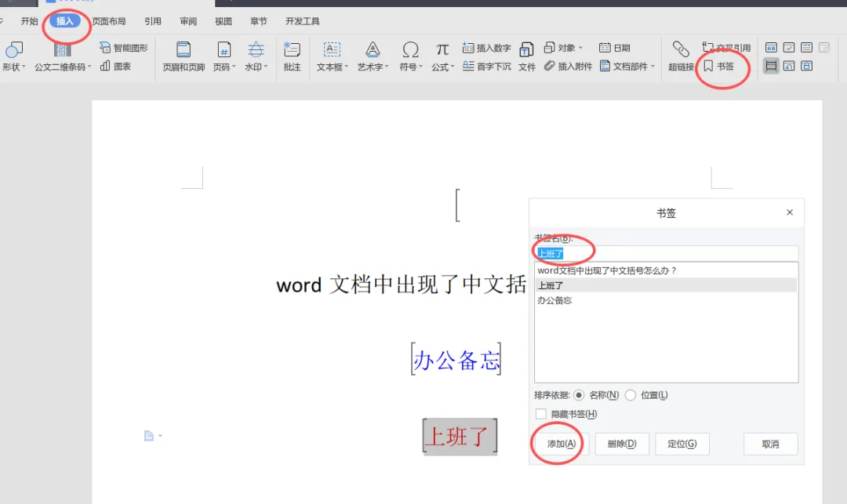Screen dimensions: 847x504
Task: Expand the 公文二维条码 dropdown arrow
Action: [x=89, y=67]
